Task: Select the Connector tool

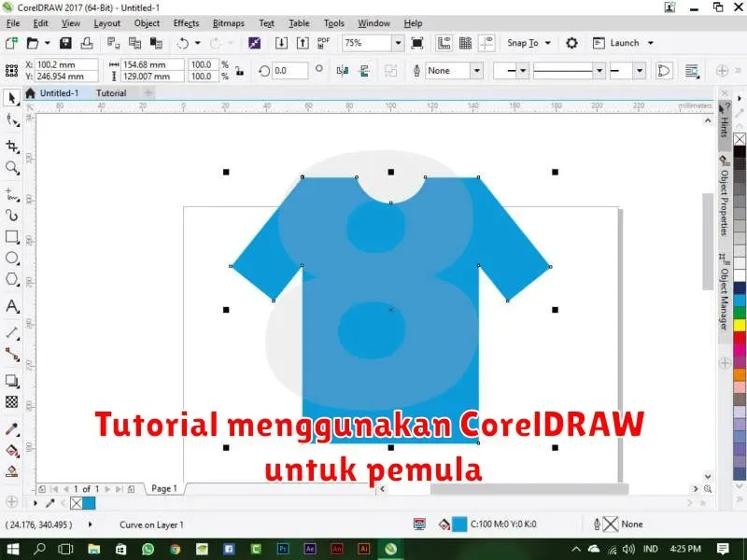Action: pyautogui.click(x=12, y=355)
